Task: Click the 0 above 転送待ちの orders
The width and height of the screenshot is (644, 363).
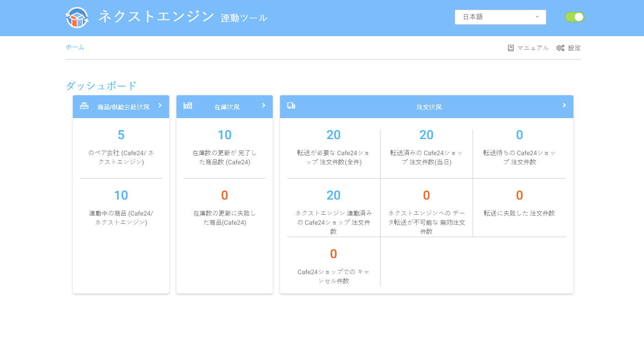Action: coord(519,135)
